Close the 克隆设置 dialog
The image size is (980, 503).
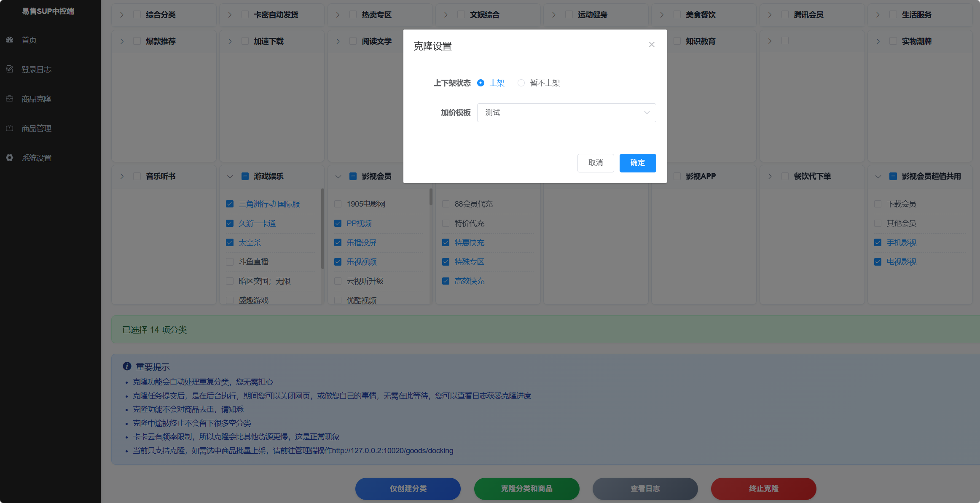652,44
